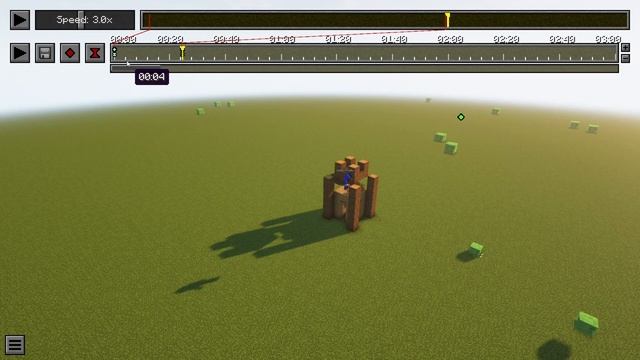Screen dimensions: 640x360
Task: Click the keyframe timeline scrollbar handle
Action: [x=136, y=68]
